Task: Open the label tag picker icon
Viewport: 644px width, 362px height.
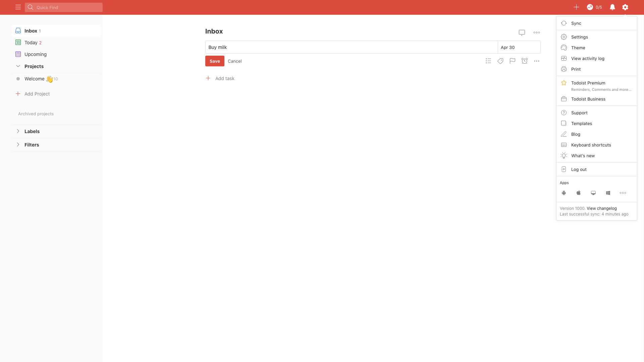Action: coord(500,61)
